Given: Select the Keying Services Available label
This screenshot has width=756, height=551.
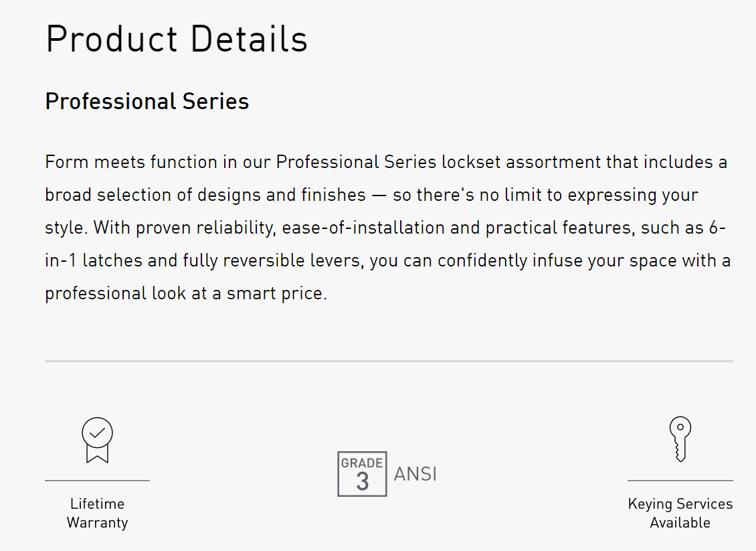Looking at the screenshot, I should click(x=680, y=513).
